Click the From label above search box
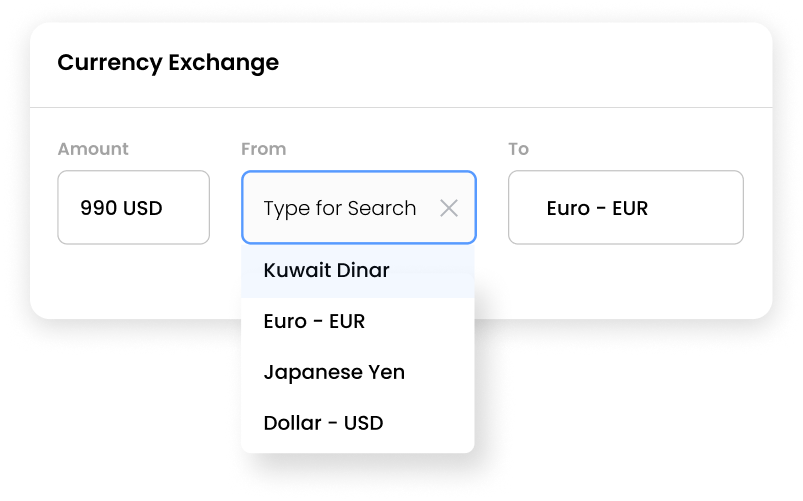 tap(263, 149)
